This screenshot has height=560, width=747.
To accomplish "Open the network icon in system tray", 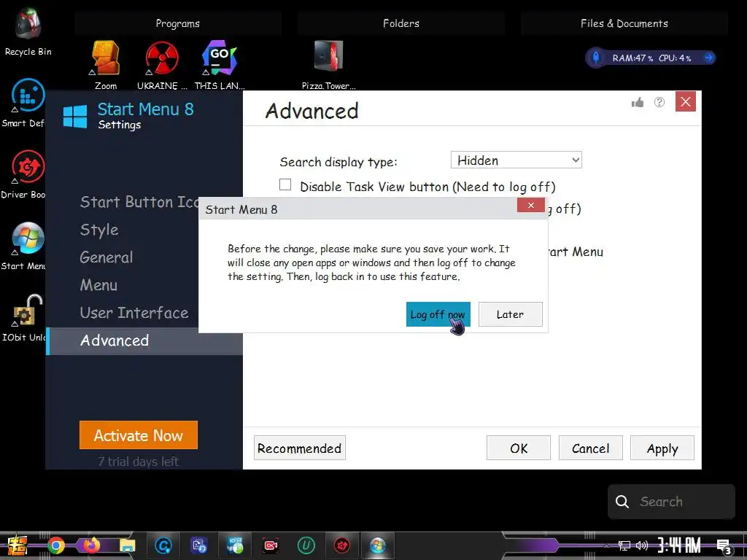I will pyautogui.click(x=624, y=545).
